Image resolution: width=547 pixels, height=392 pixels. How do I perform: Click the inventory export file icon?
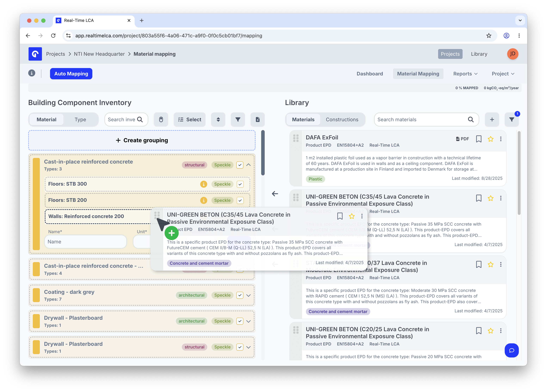(258, 119)
